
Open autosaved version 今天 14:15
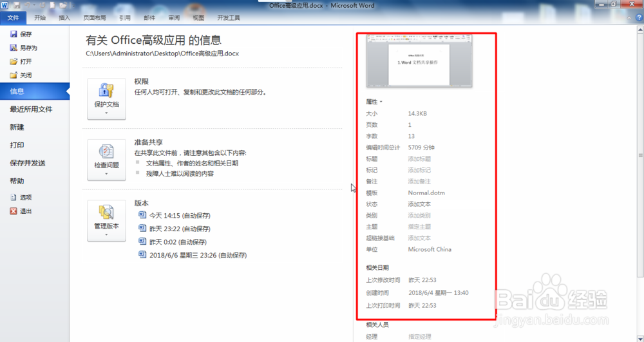(175, 216)
